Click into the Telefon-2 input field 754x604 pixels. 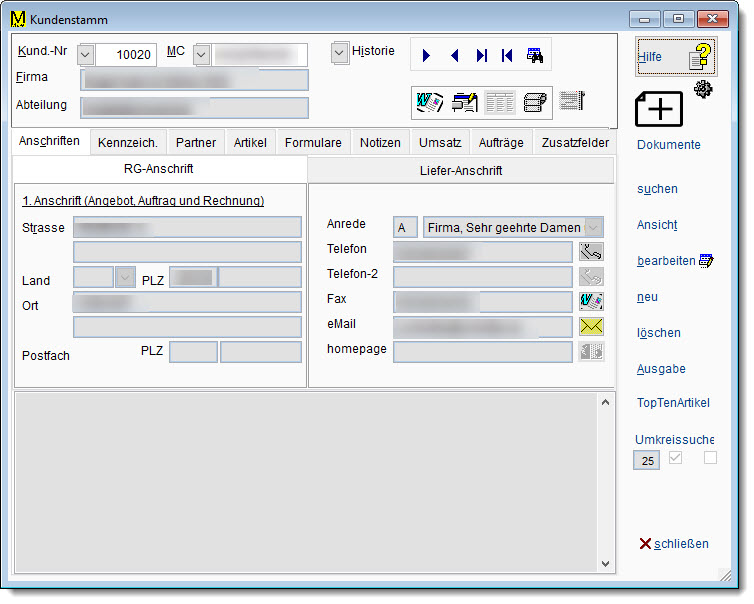(482, 276)
